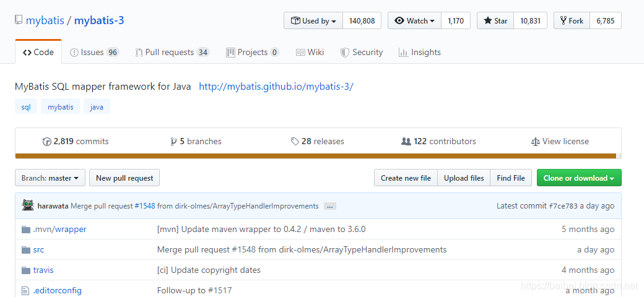Open the Used by dropdown
This screenshot has width=644, height=297.
tap(313, 20)
